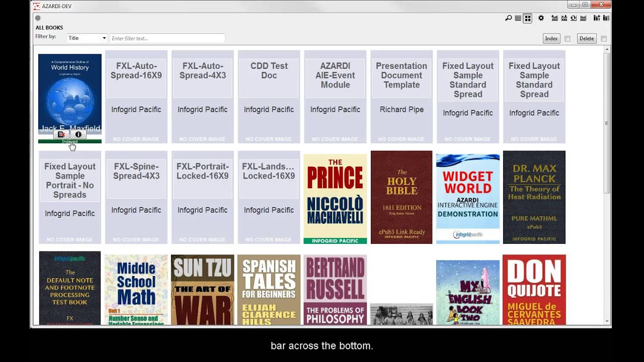
Task: Open FXL-Auto-Spread-4X3 book
Action: click(x=203, y=97)
